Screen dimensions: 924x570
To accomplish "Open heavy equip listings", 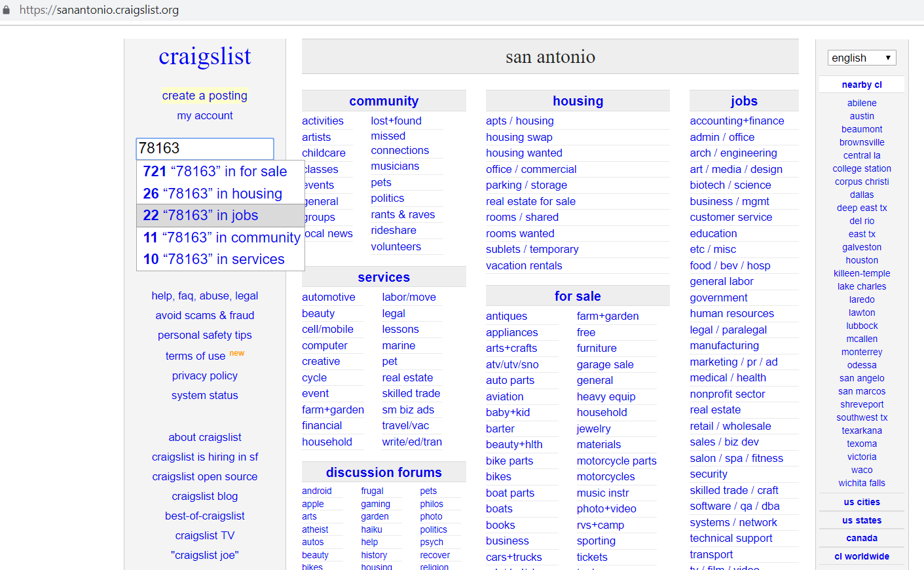I will pos(606,396).
